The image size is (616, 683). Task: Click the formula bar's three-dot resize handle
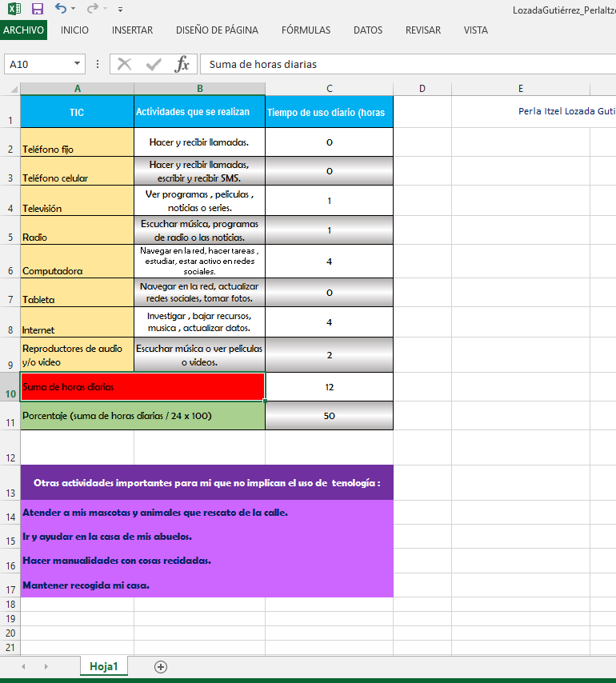[98, 65]
